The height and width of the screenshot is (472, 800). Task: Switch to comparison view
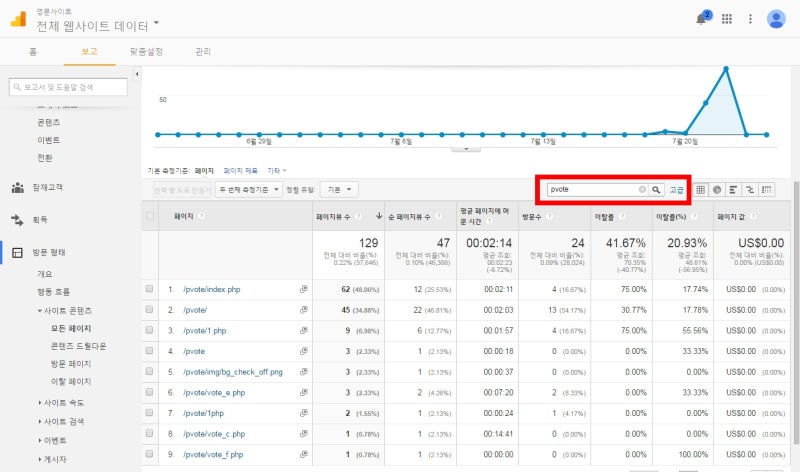click(x=749, y=189)
